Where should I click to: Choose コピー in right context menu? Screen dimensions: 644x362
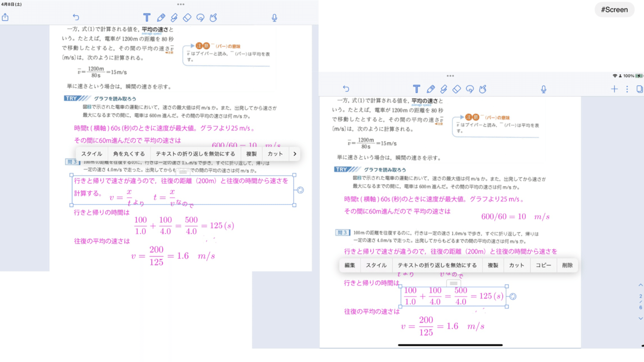coord(543,265)
